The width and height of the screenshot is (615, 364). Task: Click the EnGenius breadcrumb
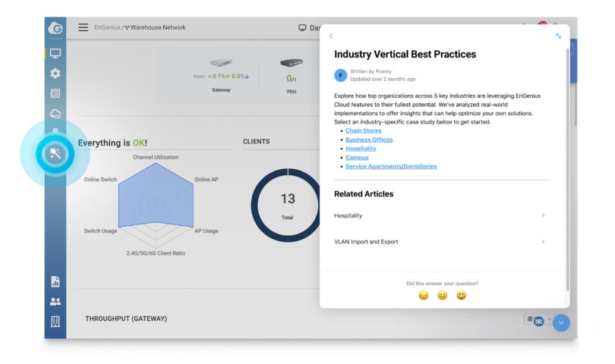pos(107,27)
